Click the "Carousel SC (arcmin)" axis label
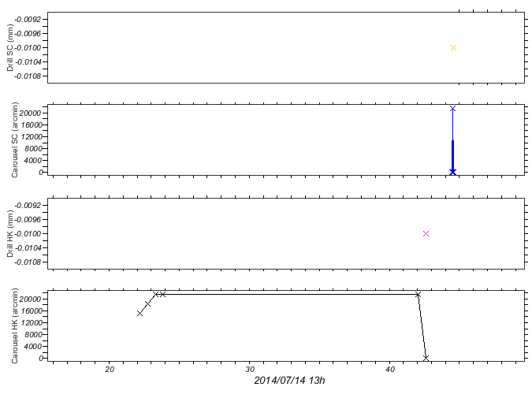 [14, 139]
